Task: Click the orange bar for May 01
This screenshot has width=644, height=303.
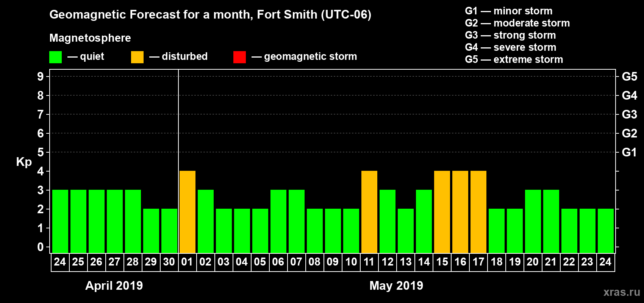Action: click(x=188, y=212)
